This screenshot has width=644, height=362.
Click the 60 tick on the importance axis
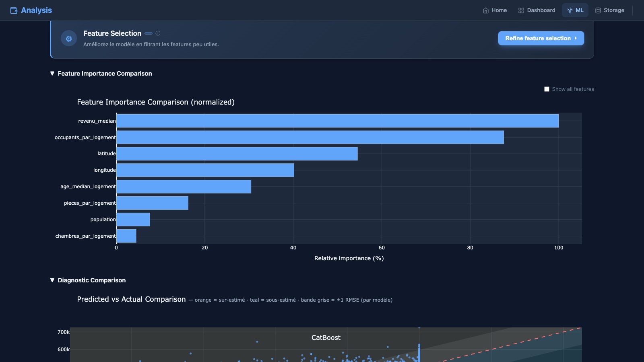point(382,248)
